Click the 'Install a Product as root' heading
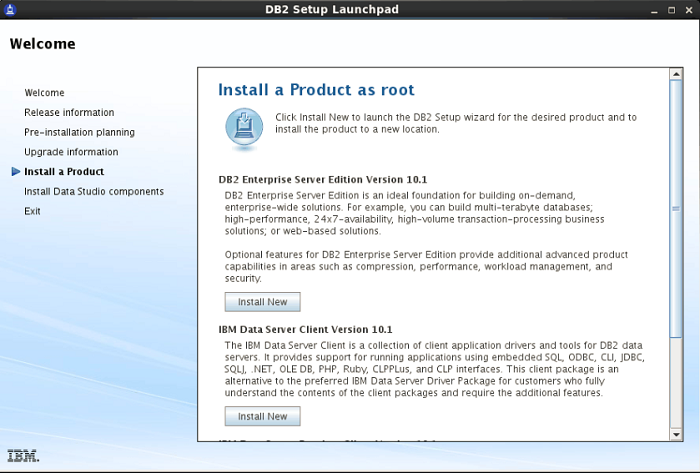Image resolution: width=700 pixels, height=473 pixels. (316, 90)
